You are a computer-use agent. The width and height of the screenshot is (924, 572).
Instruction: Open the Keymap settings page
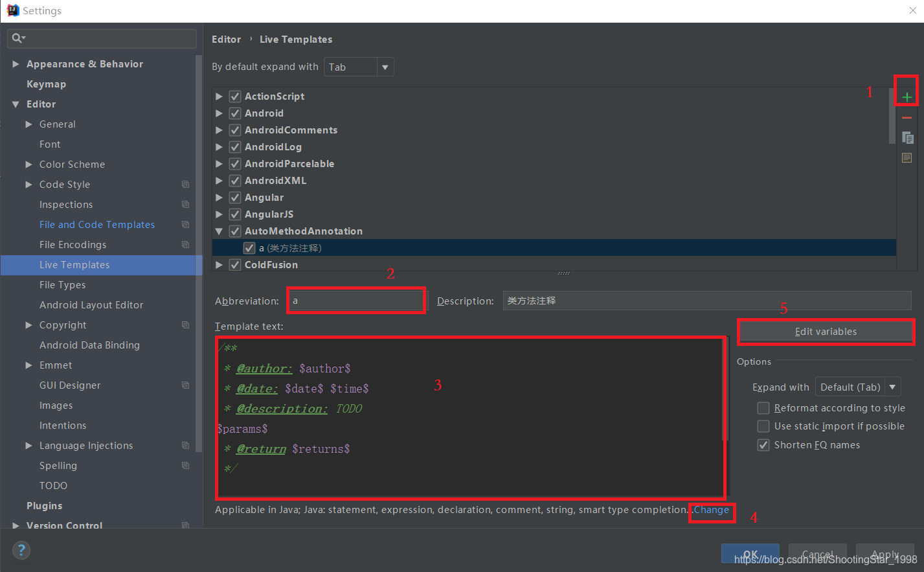46,84
